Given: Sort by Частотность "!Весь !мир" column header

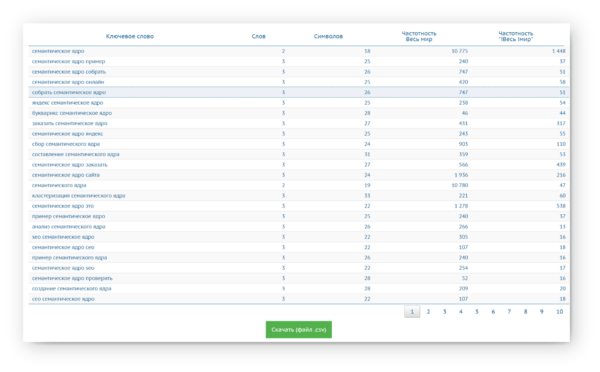Looking at the screenshot, I should click(515, 36).
